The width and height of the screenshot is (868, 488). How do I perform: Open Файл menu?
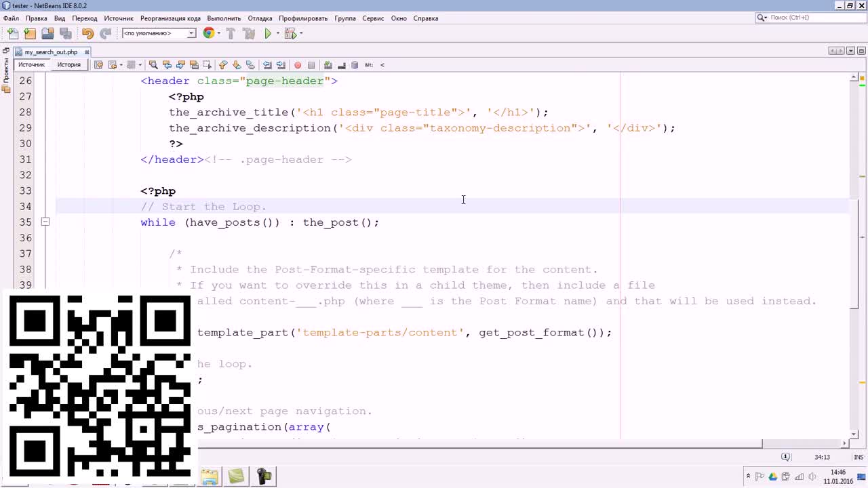pos(11,18)
